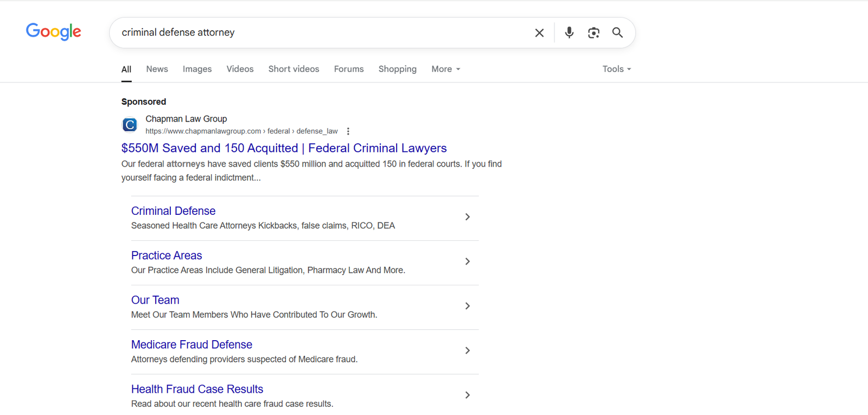The height and width of the screenshot is (415, 868).
Task: Open the Short videos tab
Action: [x=293, y=69]
